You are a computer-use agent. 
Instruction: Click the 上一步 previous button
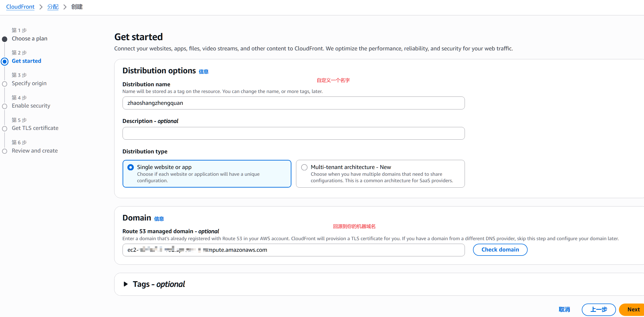(x=598, y=309)
